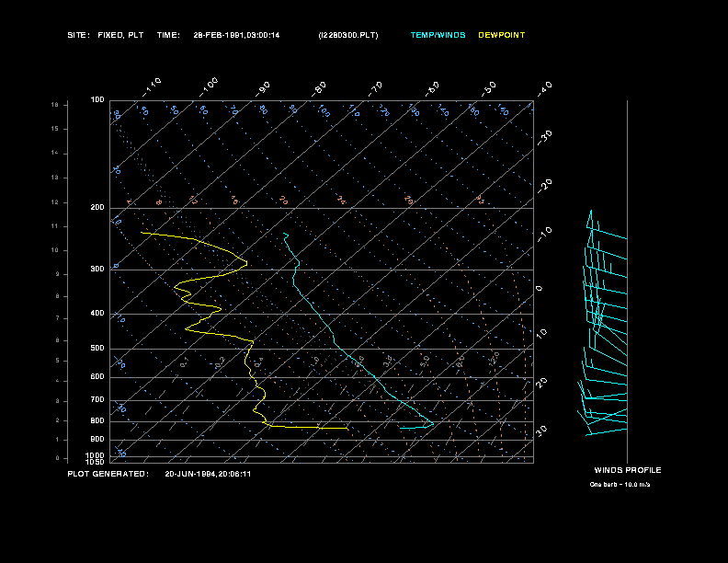Viewport: 728px width, 563px height.
Task: Click the 1 km height axis label
Action: click(x=58, y=440)
